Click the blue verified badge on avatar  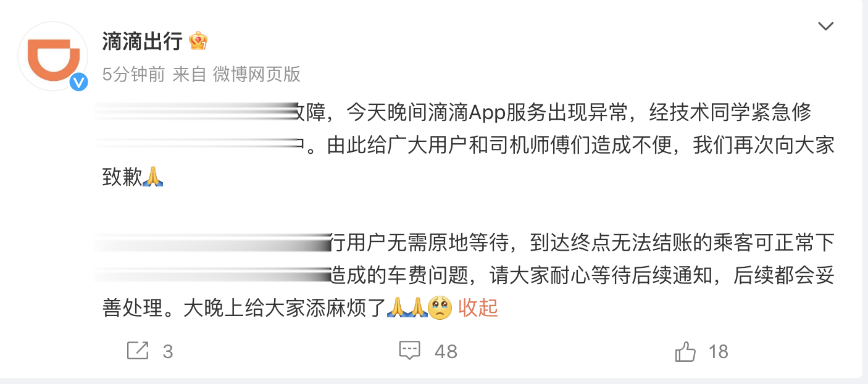coord(78,81)
